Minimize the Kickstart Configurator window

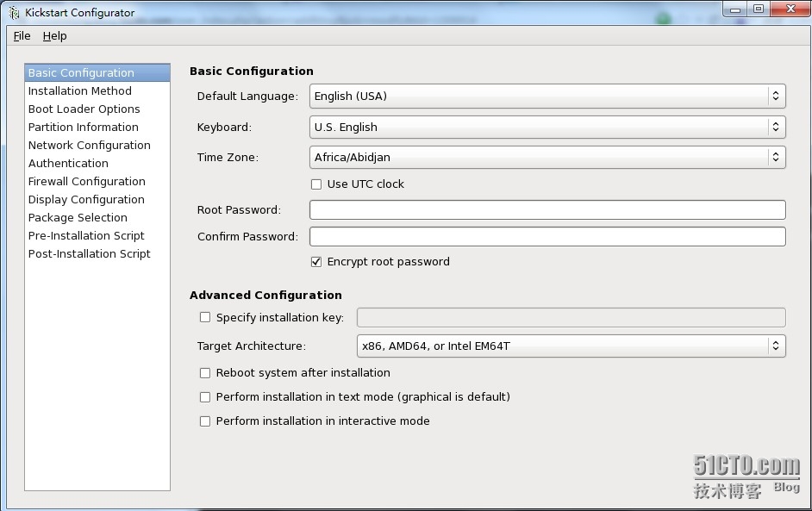tap(734, 9)
